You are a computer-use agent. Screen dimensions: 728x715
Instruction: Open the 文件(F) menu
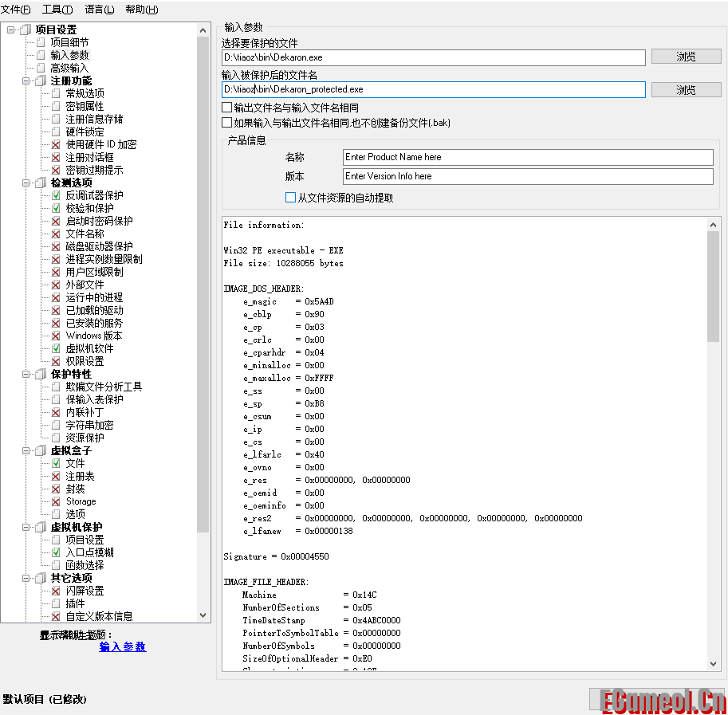pyautogui.click(x=15, y=10)
